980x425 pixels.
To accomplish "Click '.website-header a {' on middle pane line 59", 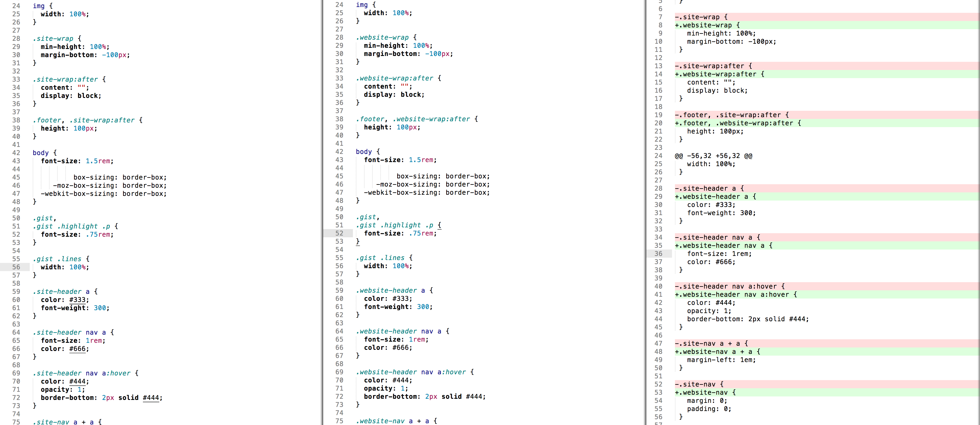I will (395, 290).
